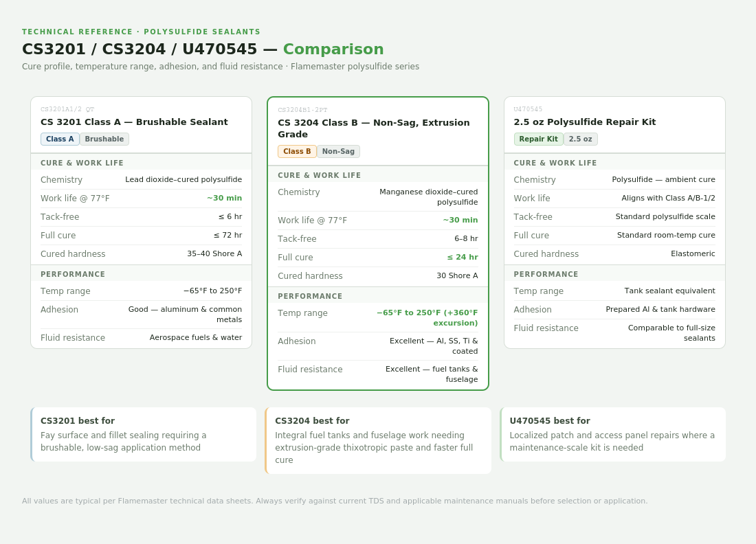Click the 'Elastomeric' hardness value
The width and height of the screenshot is (756, 544).
click(x=693, y=253)
